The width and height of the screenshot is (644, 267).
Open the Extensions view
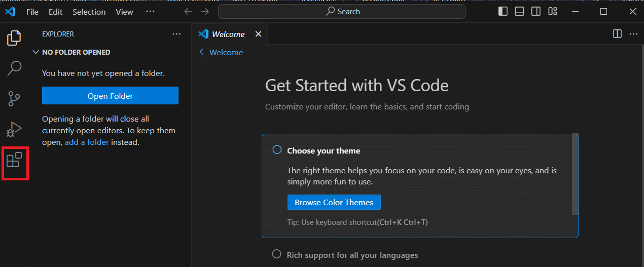(14, 161)
